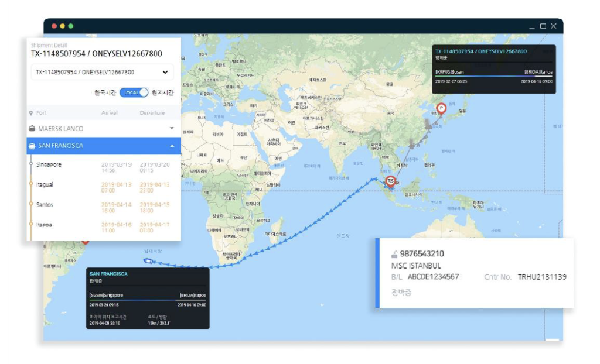Open the shipment number dropdown TX-1148507954
The width and height of the screenshot is (600, 364).
(x=102, y=72)
